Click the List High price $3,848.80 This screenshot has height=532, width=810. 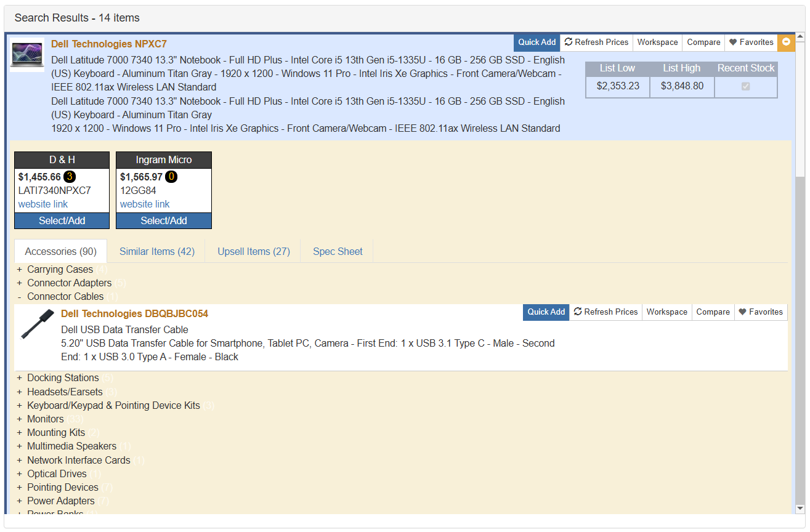[682, 86]
